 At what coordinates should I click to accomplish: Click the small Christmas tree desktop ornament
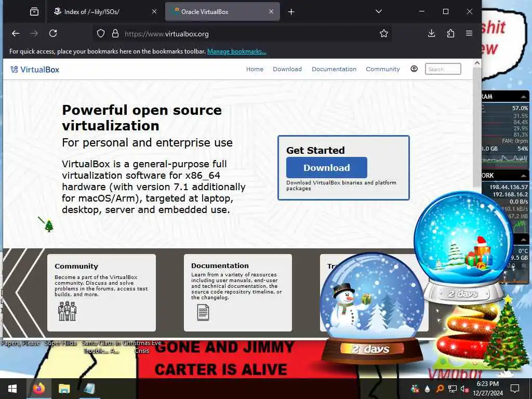click(x=48, y=225)
